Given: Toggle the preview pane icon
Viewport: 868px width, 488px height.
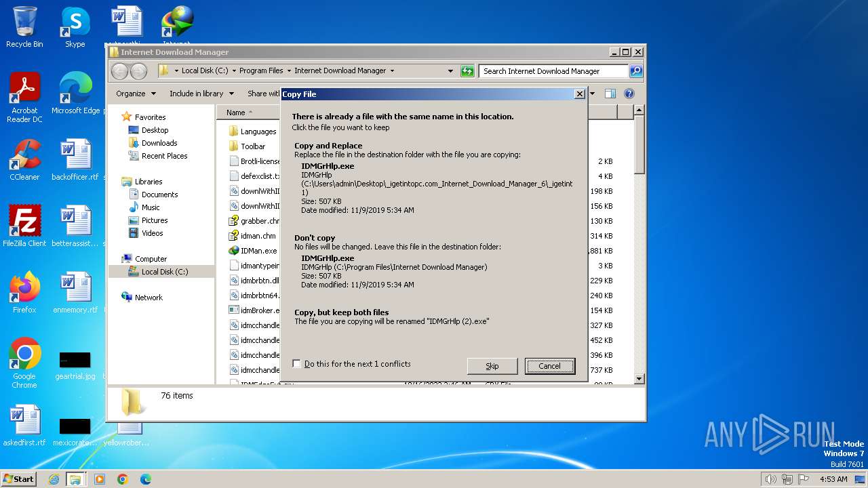Looking at the screenshot, I should (610, 94).
